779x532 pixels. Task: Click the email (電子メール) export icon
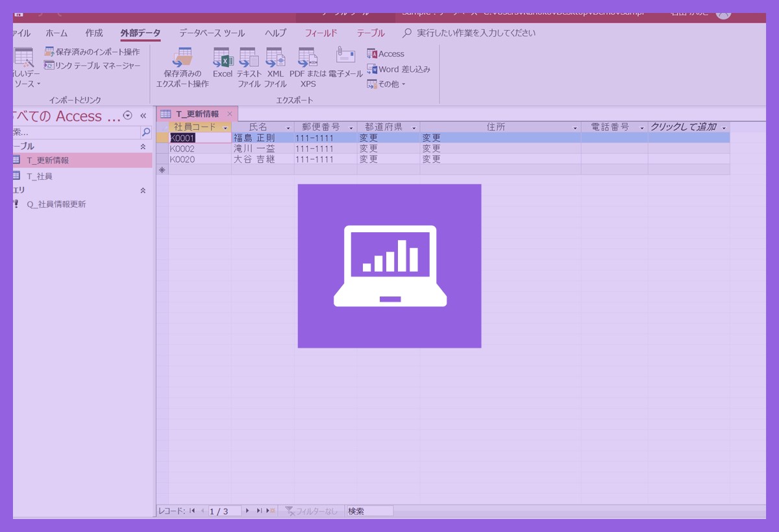345,64
